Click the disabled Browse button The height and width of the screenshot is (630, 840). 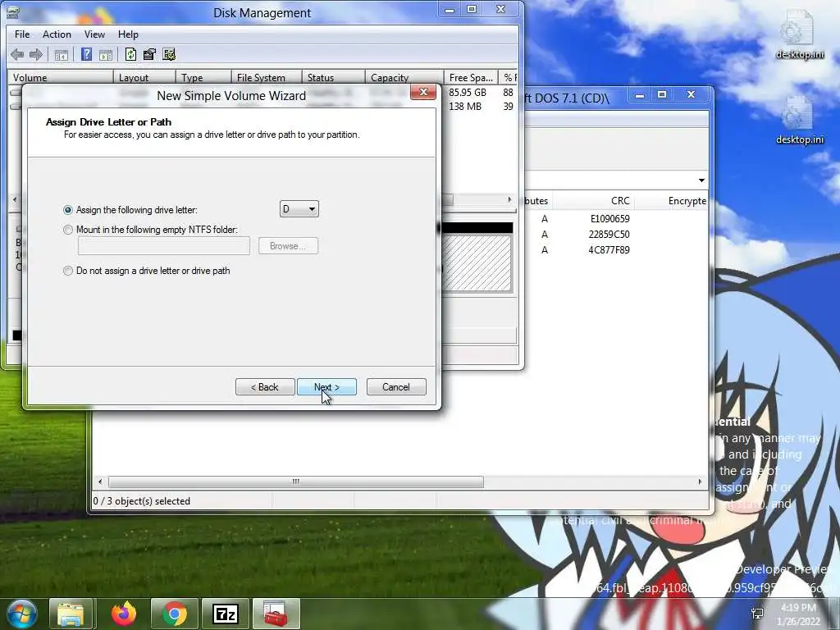pos(288,246)
